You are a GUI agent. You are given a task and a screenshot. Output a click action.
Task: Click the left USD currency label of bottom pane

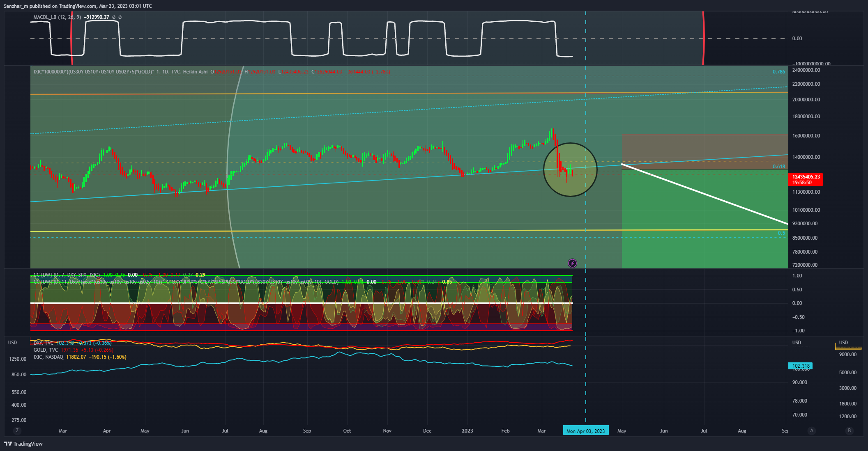13,343
